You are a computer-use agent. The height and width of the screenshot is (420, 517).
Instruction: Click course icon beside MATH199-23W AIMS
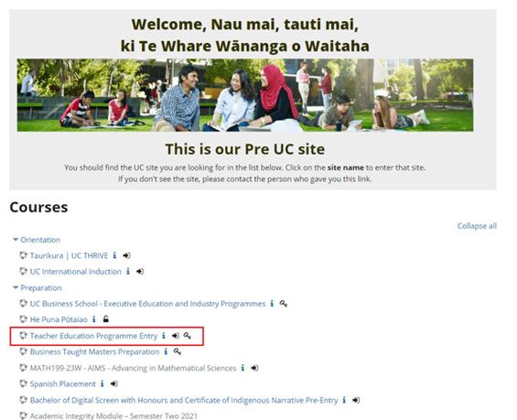(x=23, y=368)
